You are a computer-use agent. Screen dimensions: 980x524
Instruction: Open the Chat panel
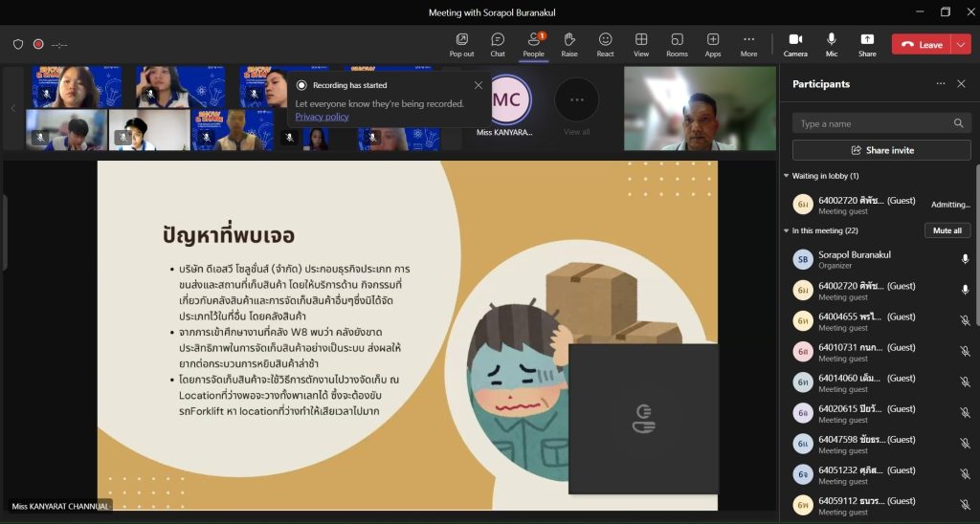(x=498, y=45)
